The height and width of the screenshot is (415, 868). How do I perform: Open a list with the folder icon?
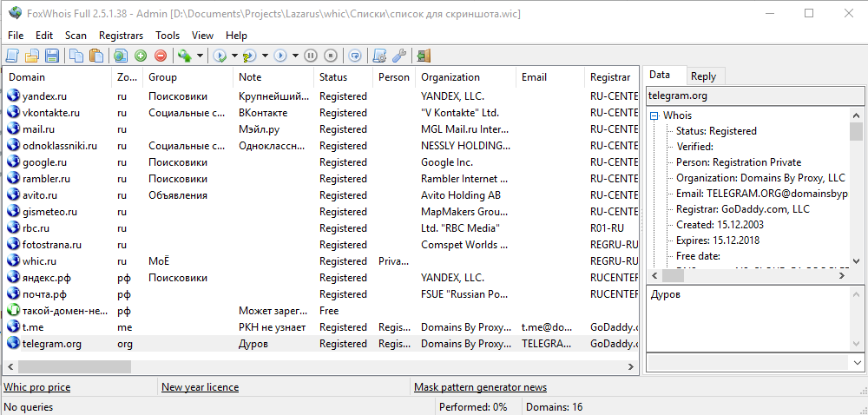(x=32, y=56)
